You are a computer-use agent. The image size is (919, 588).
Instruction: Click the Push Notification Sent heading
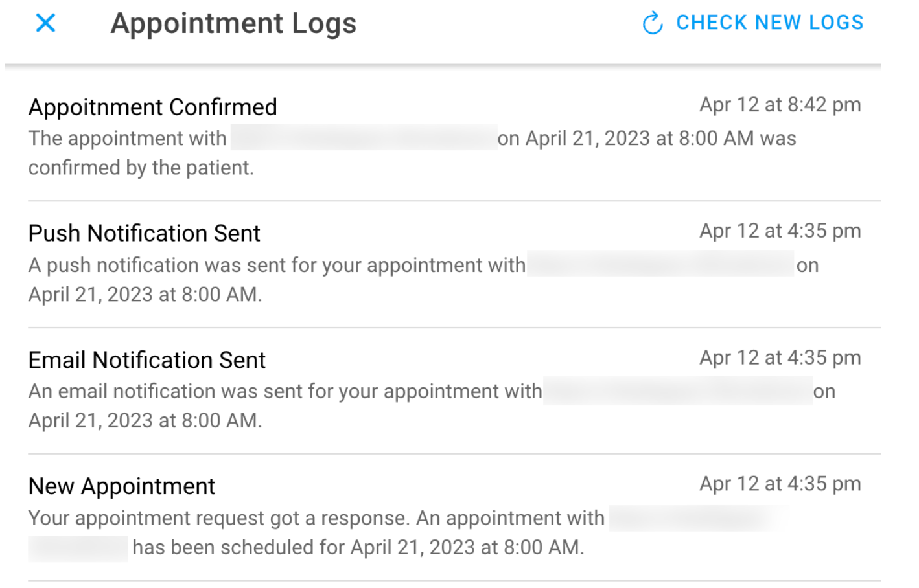[x=144, y=233]
